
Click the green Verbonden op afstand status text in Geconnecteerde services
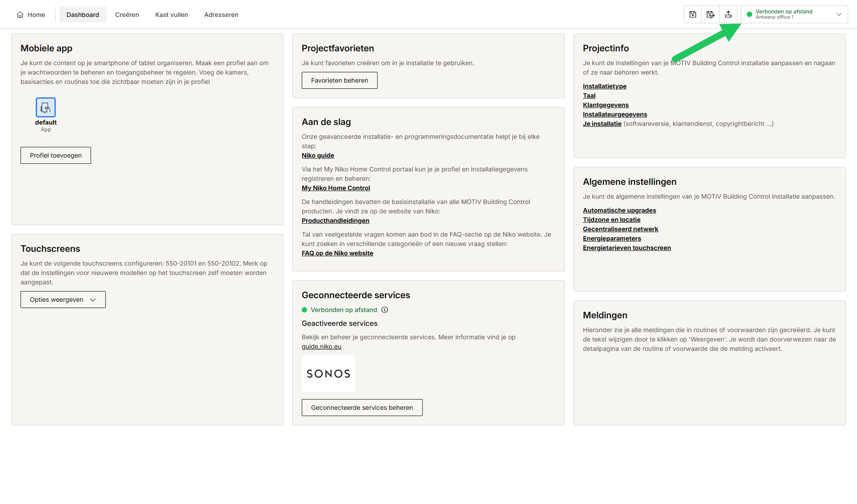344,310
